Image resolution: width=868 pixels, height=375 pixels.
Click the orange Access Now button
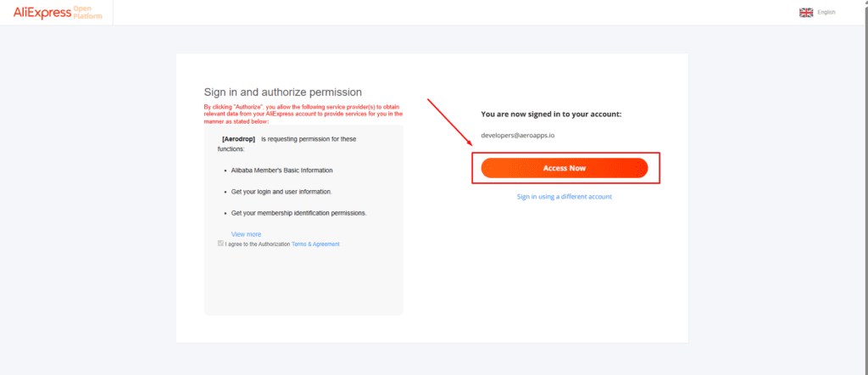tap(564, 168)
